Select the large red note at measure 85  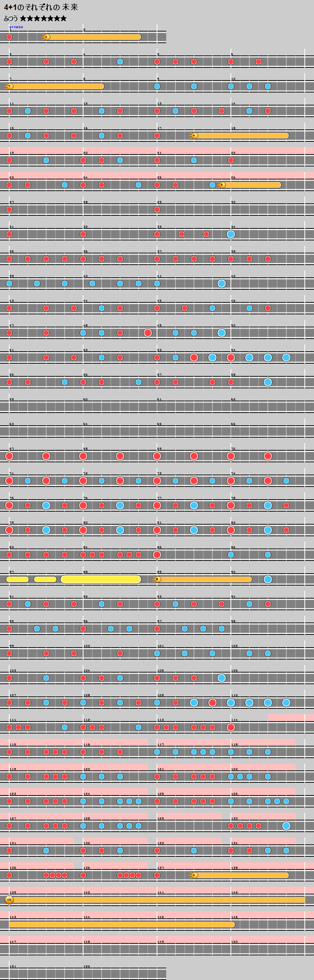click(x=157, y=555)
